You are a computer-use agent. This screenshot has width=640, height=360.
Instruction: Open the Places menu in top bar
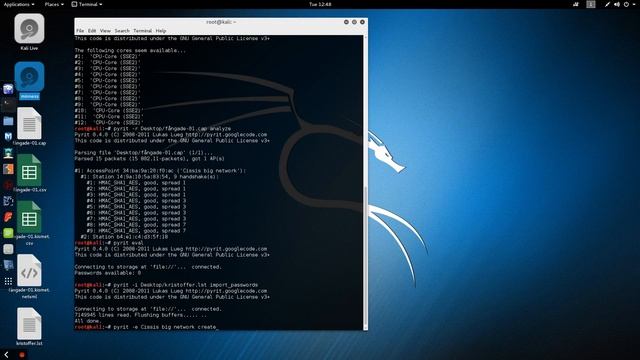coord(54,4)
